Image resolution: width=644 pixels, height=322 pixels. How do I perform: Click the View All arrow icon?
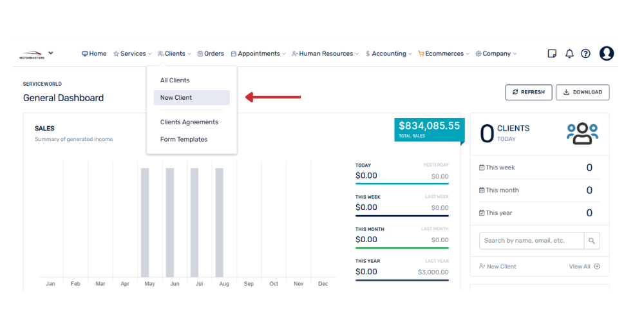point(597,267)
